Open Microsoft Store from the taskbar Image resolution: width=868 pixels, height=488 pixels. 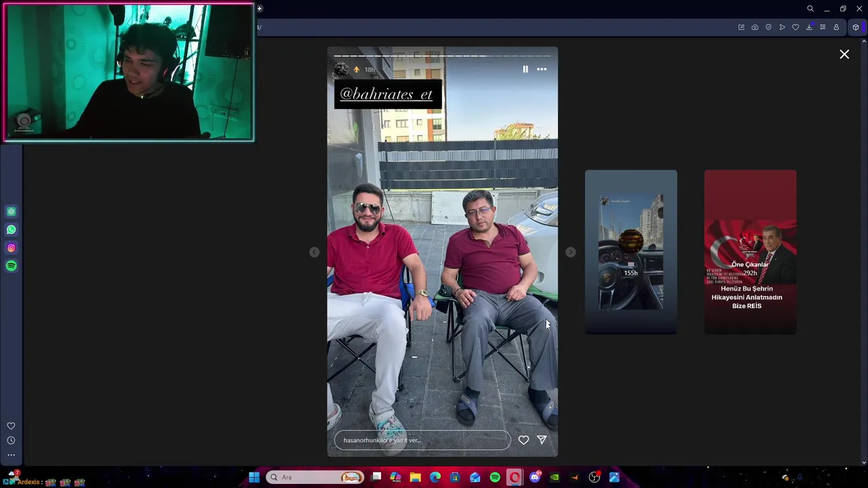455,477
